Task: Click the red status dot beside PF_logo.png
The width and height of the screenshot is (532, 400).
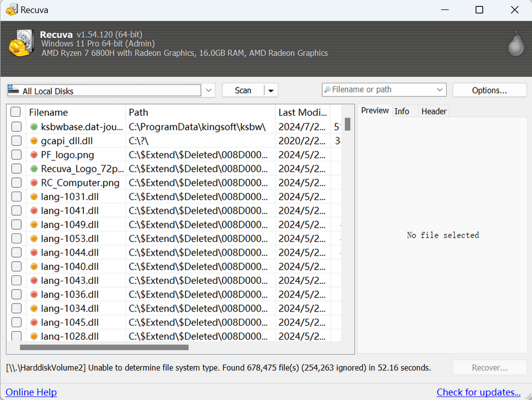Action: pyautogui.click(x=33, y=155)
